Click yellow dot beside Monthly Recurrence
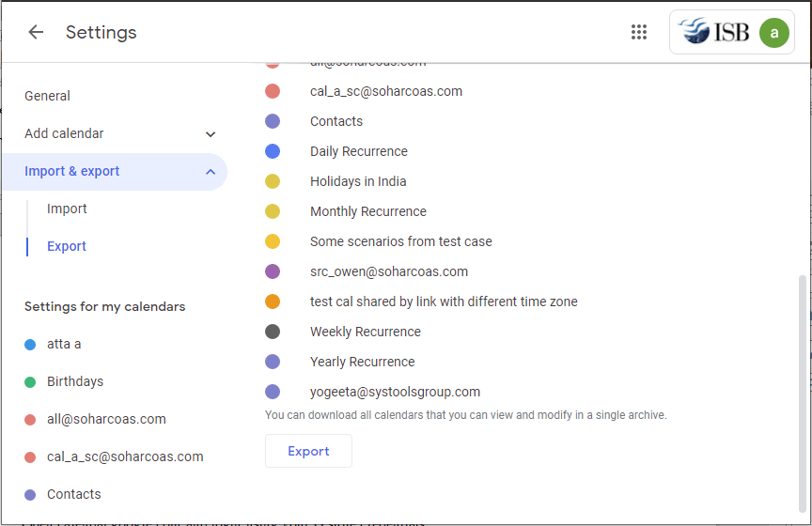Viewport: 812px width, 526px height. point(273,211)
